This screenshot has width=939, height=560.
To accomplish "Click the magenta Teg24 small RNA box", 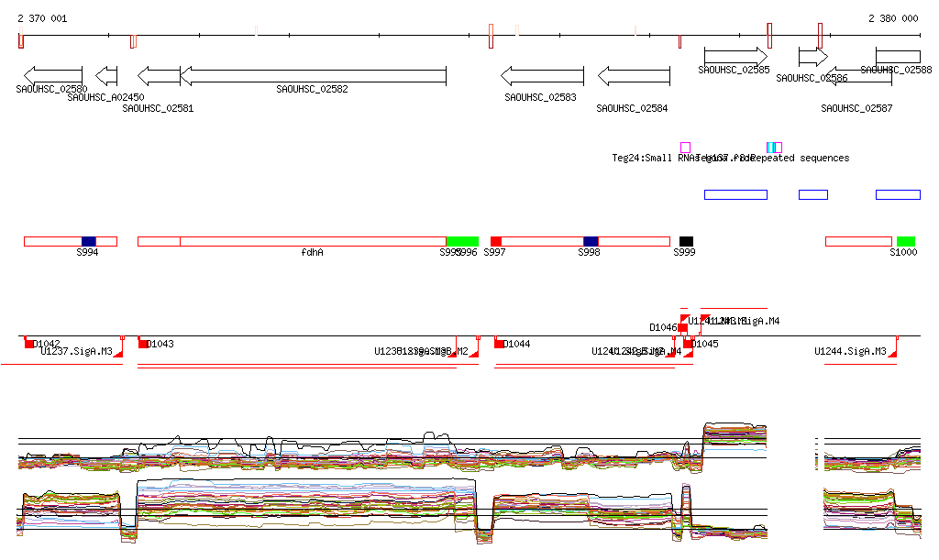I will point(685,148).
